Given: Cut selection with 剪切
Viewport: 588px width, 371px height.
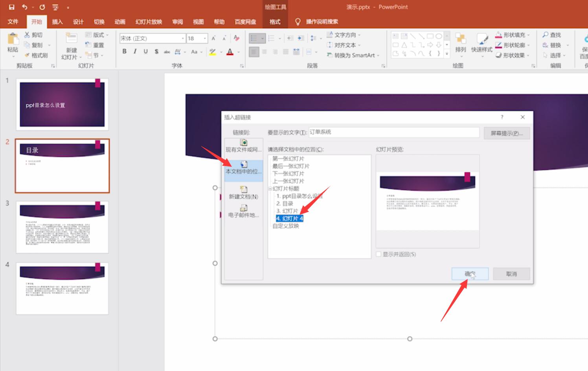Looking at the screenshot, I should tap(33, 35).
